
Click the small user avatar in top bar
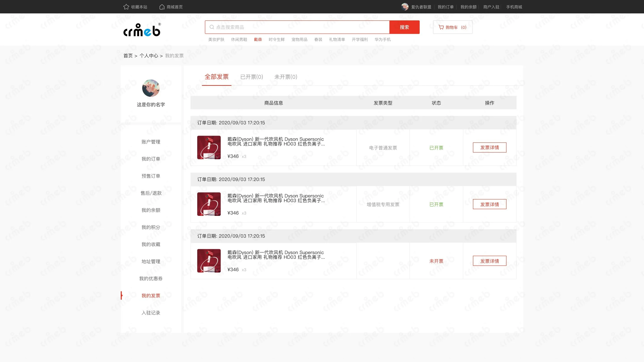tap(405, 7)
